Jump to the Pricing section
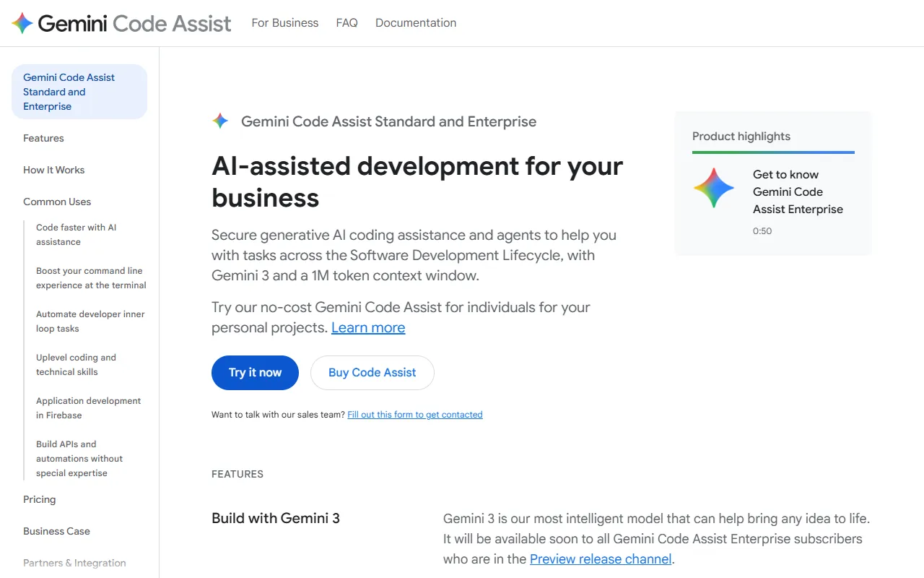This screenshot has width=924, height=578. point(39,499)
